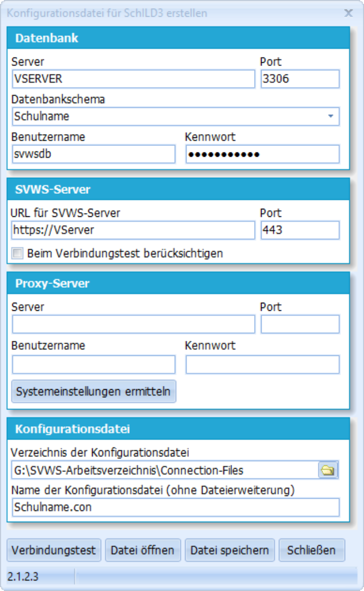Click the empty Proxy-Server Server field
This screenshot has height=591, width=364.
pos(133,324)
